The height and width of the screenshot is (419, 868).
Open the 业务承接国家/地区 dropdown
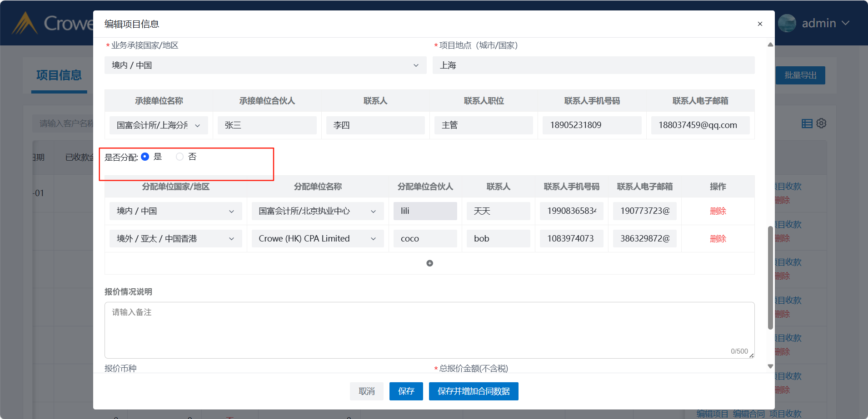[265, 65]
